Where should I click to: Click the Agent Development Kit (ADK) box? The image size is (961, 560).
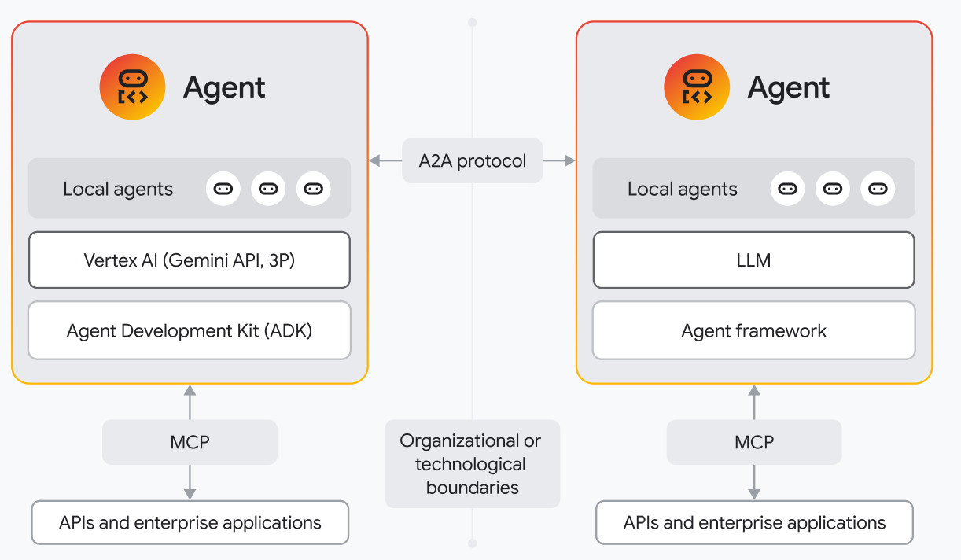(190, 330)
